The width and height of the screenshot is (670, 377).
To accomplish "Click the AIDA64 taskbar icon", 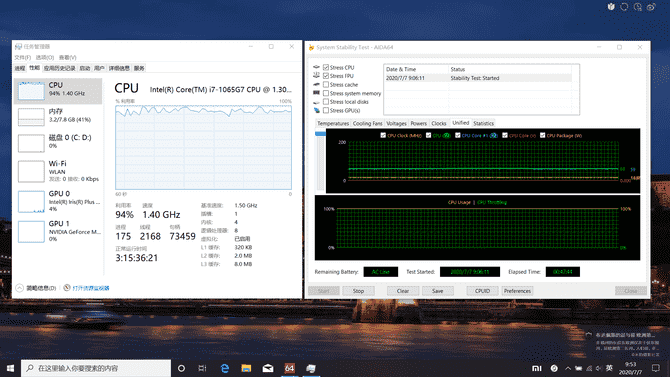I will coord(289,368).
